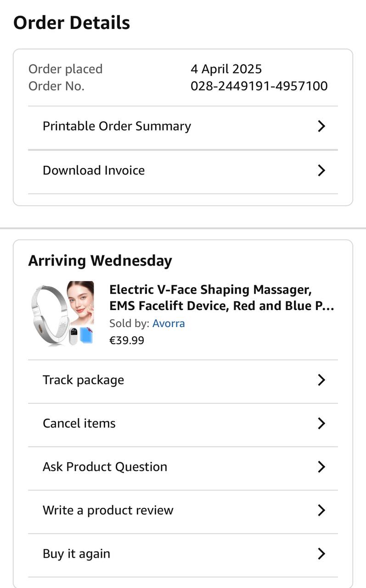Open the Avorra seller link
The height and width of the screenshot is (588, 366).
click(169, 323)
